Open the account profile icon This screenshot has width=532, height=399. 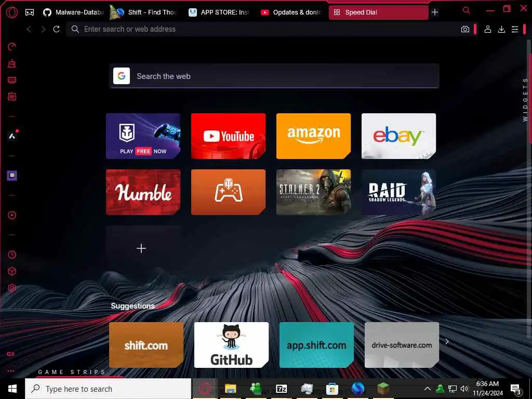pos(487,29)
